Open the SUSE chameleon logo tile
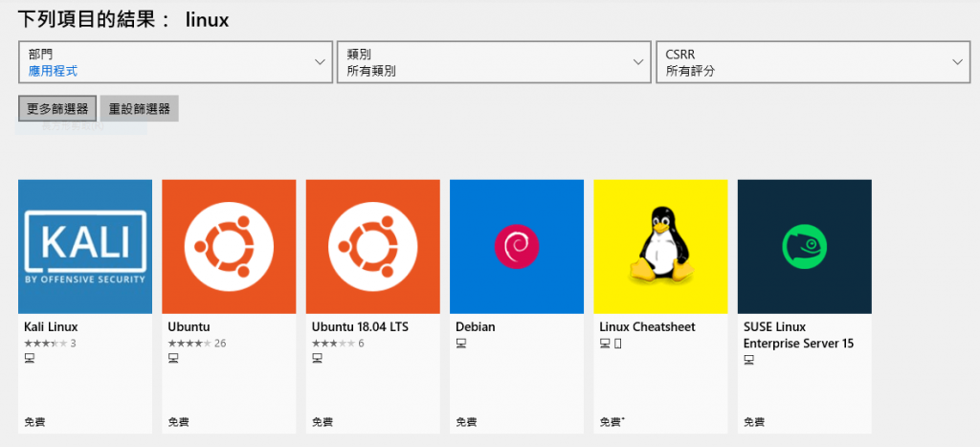 tap(804, 246)
